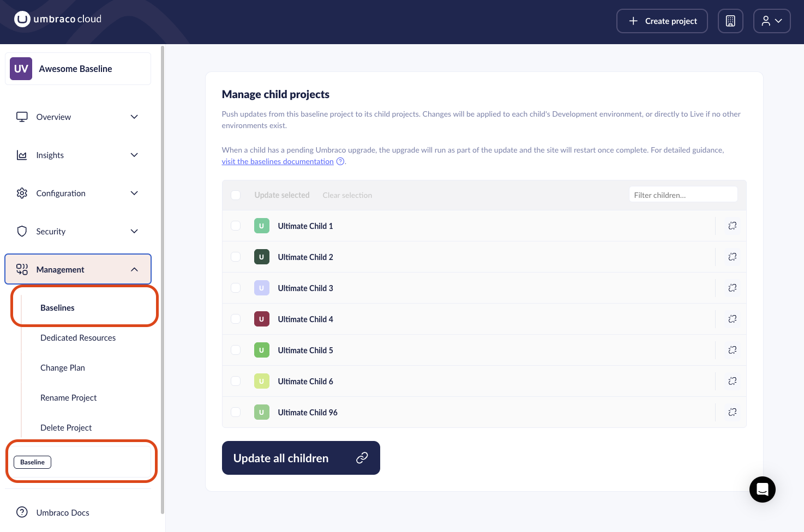Click the update icon for Ultimate Child 5

(x=733, y=350)
